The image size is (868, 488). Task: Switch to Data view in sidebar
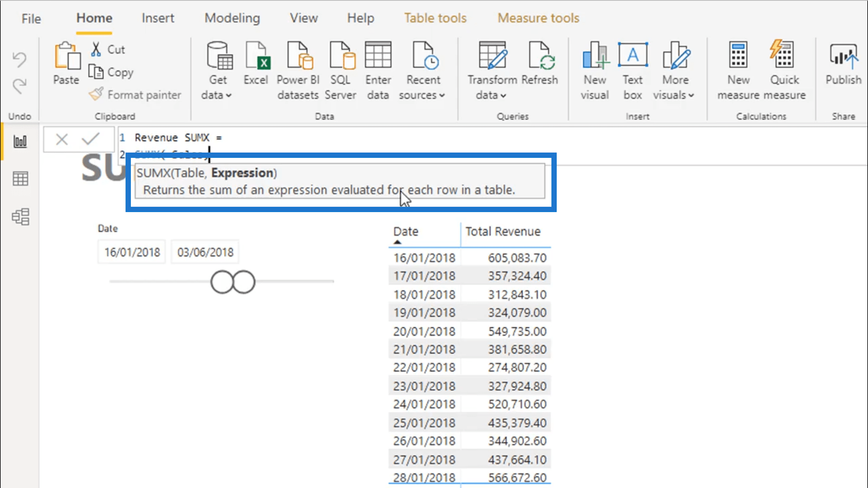coord(20,179)
